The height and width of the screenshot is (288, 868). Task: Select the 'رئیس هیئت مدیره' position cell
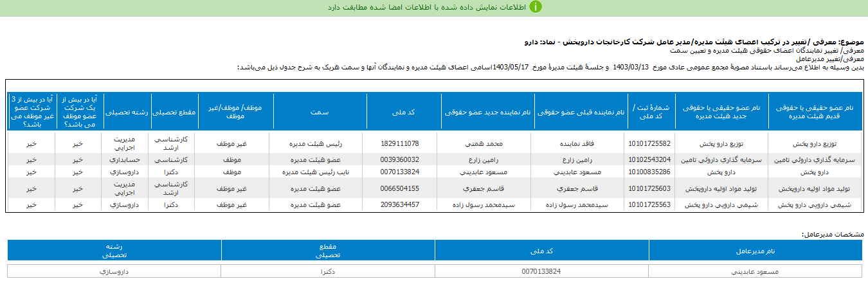pyautogui.click(x=319, y=143)
